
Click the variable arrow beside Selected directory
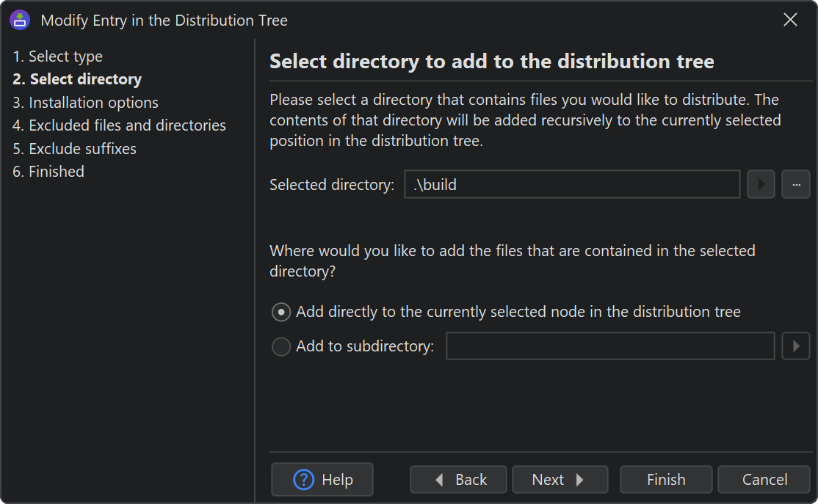pos(761,185)
